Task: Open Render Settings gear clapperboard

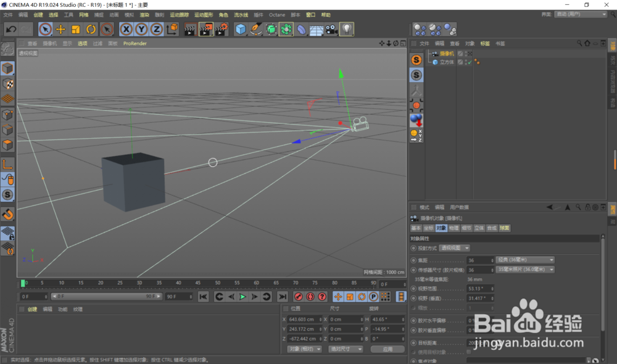Action: click(222, 30)
